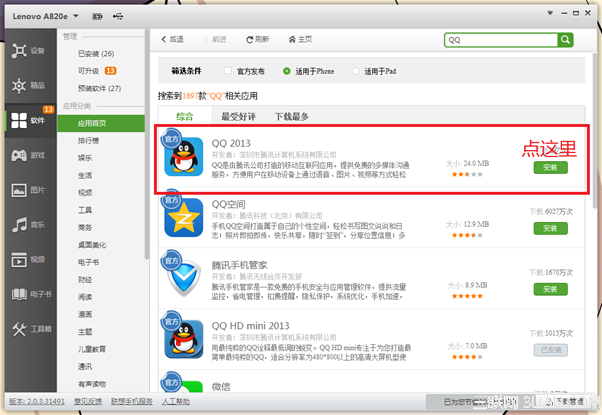Click the 腾讯手机管家 five-star rating

467,296
